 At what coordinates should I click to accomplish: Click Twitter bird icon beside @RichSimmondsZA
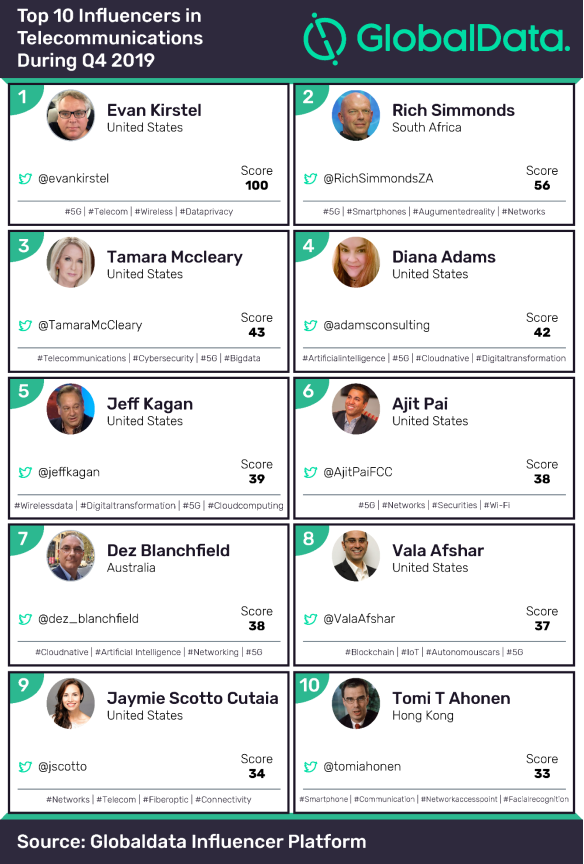[x=311, y=179]
